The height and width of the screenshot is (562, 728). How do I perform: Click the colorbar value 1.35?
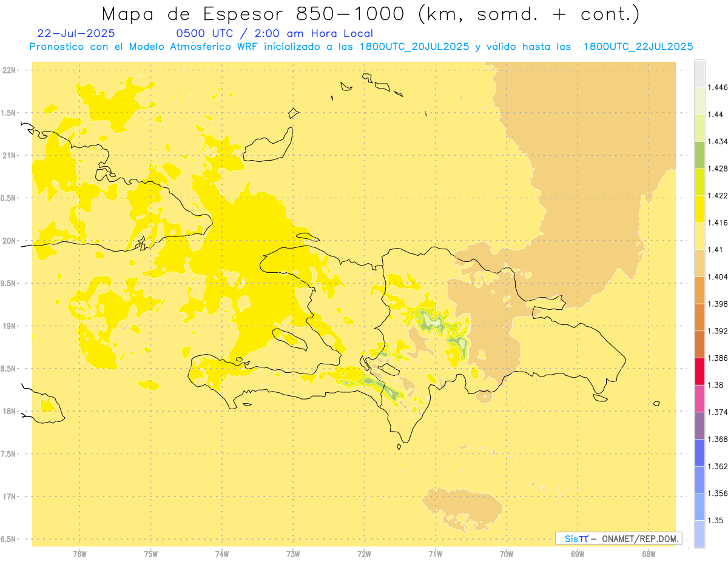click(716, 520)
